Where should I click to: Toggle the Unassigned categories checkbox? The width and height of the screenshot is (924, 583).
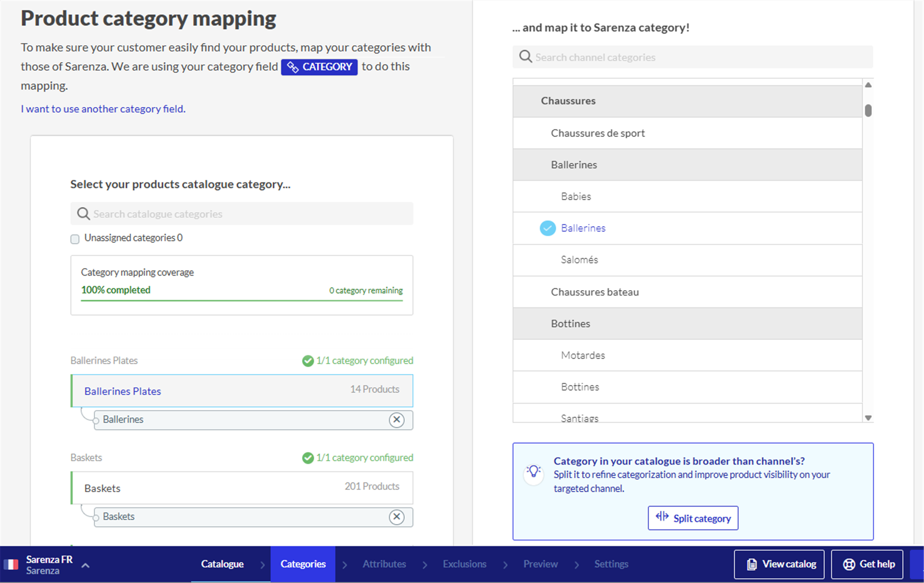[75, 239]
